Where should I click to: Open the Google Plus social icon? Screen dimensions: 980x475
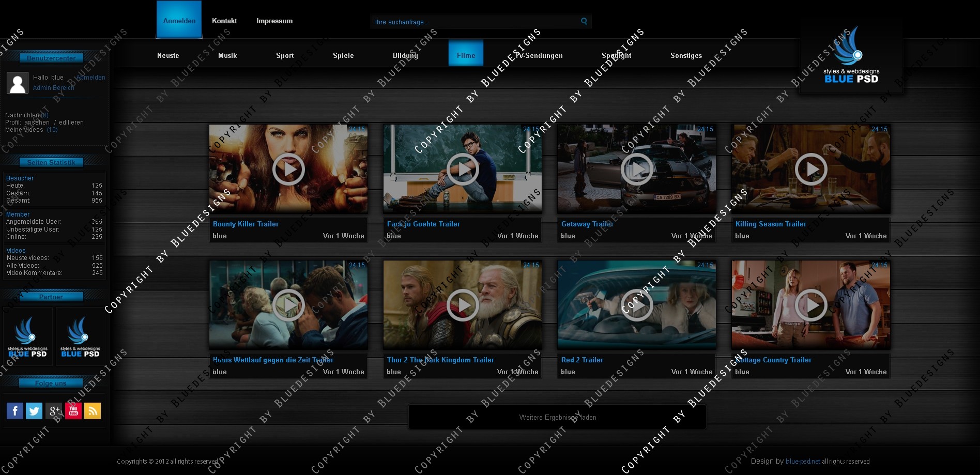coord(54,411)
